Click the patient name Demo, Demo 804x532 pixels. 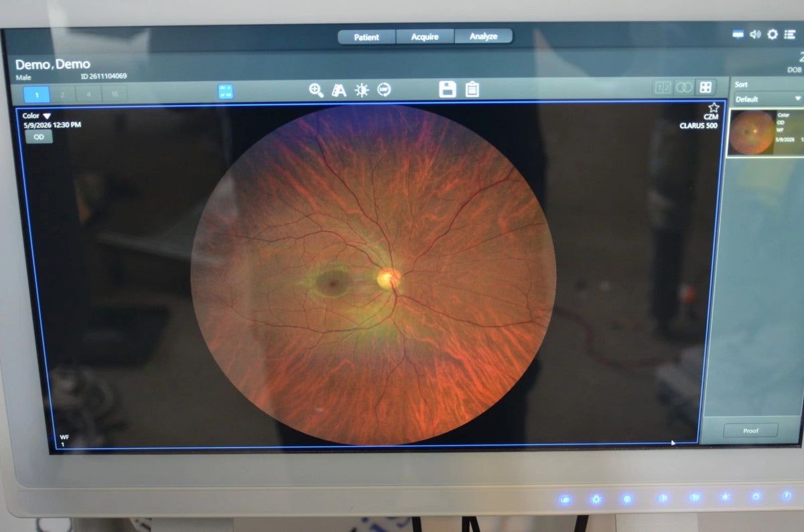pos(53,64)
